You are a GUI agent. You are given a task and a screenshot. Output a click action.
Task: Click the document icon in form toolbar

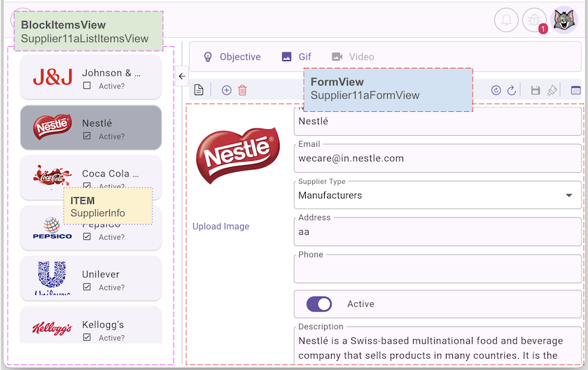199,90
